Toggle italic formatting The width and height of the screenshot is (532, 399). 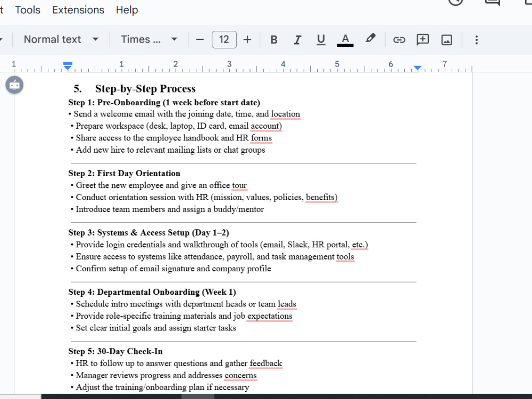tap(297, 40)
